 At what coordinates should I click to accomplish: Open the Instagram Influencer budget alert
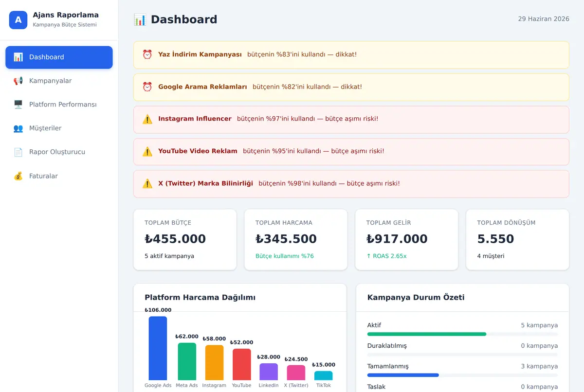(351, 119)
